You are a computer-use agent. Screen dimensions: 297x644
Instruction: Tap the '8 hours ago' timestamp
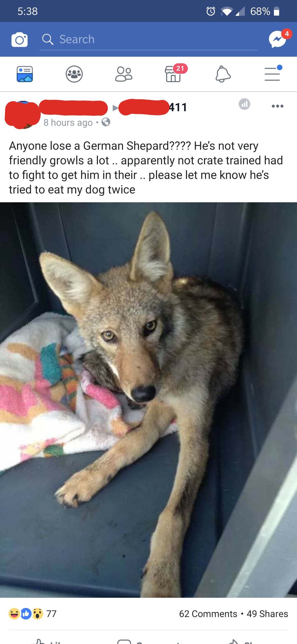tap(68, 122)
